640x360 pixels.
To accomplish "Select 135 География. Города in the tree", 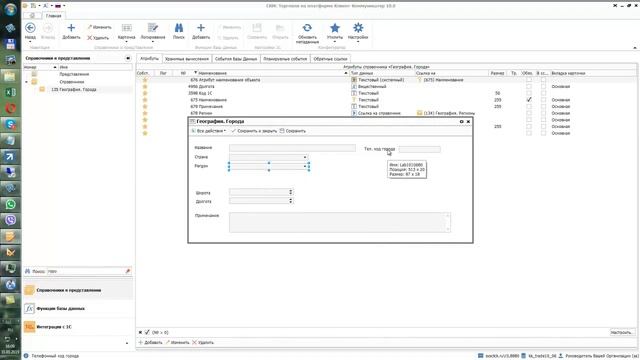I will (x=73, y=89).
